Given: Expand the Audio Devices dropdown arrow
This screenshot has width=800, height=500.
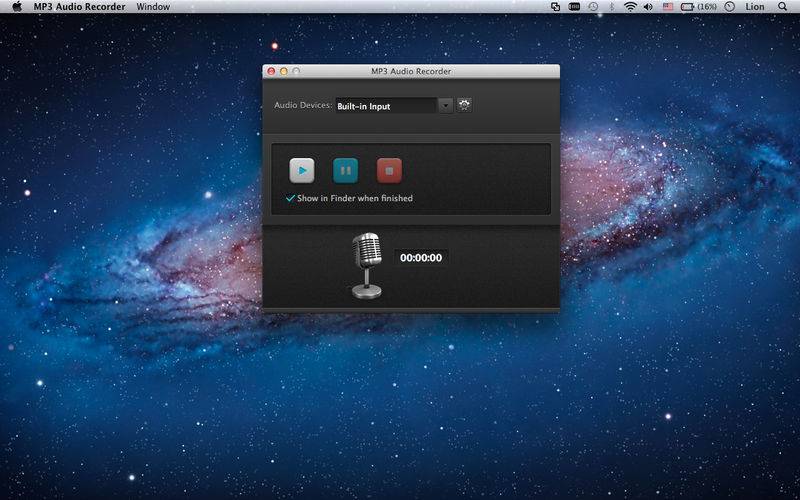Looking at the screenshot, I should coord(445,106).
